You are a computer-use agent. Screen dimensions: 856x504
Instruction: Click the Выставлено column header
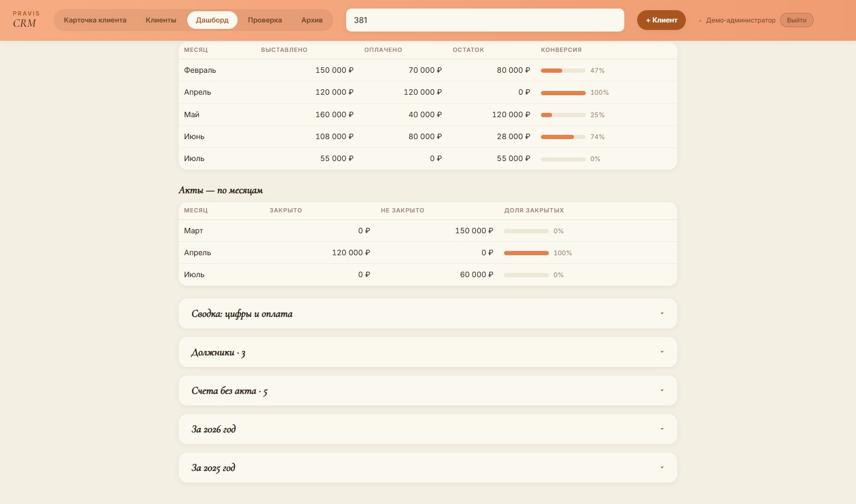click(284, 50)
